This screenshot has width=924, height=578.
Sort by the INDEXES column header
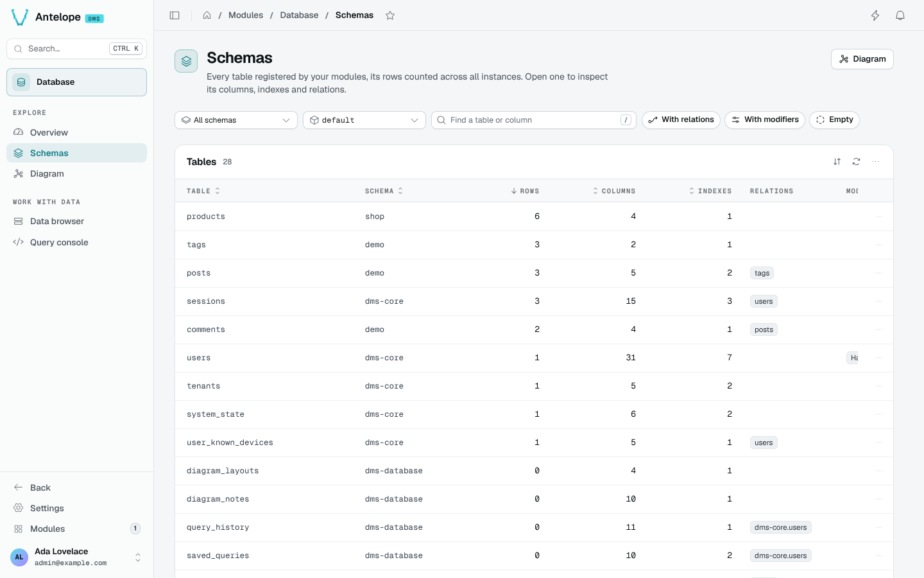tap(710, 191)
